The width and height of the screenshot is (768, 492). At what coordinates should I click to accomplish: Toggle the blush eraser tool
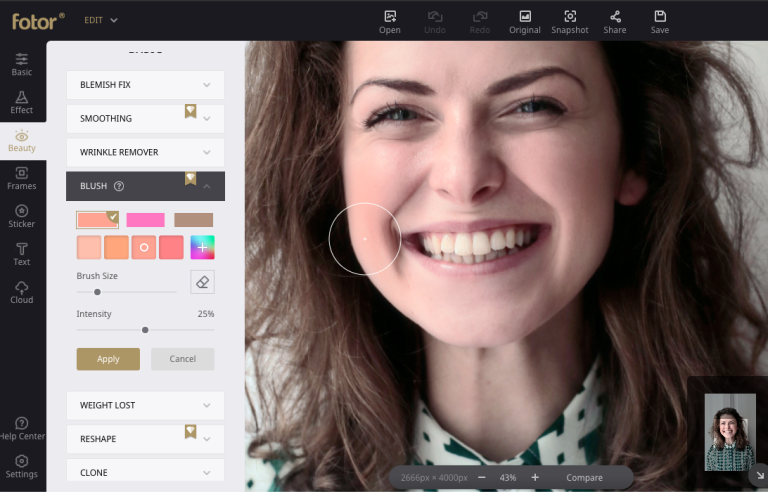202,282
